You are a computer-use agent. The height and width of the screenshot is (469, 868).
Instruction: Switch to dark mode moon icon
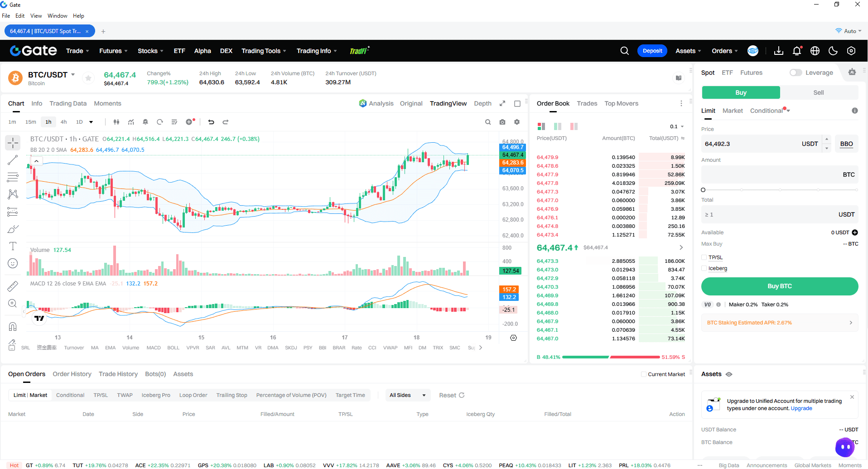[x=833, y=51]
